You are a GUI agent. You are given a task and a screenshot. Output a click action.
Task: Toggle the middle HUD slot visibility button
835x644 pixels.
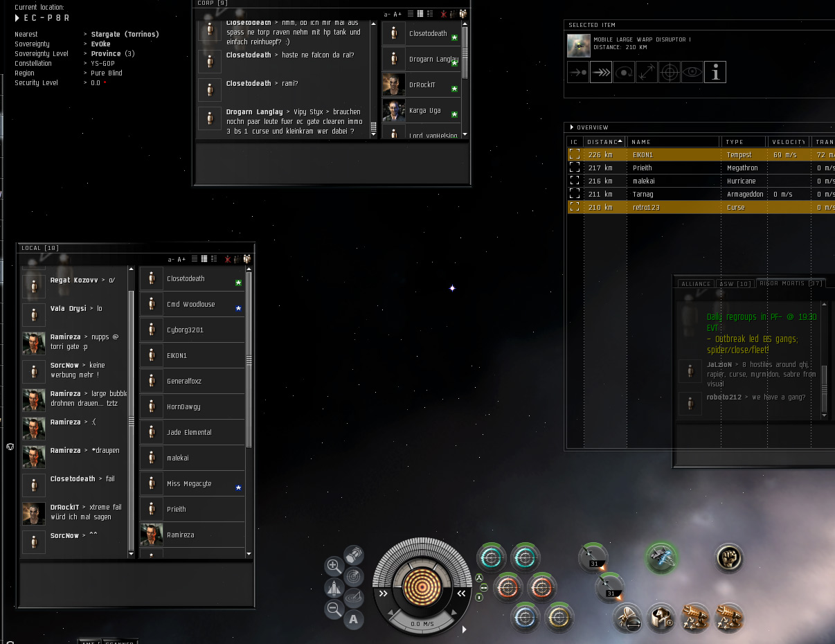click(483, 587)
